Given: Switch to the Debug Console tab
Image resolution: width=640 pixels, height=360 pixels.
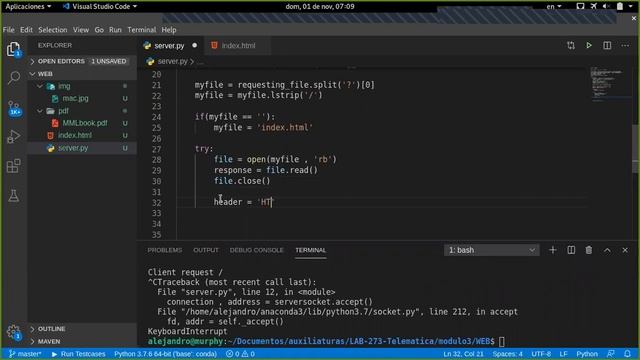Looking at the screenshot, I should (x=256, y=250).
